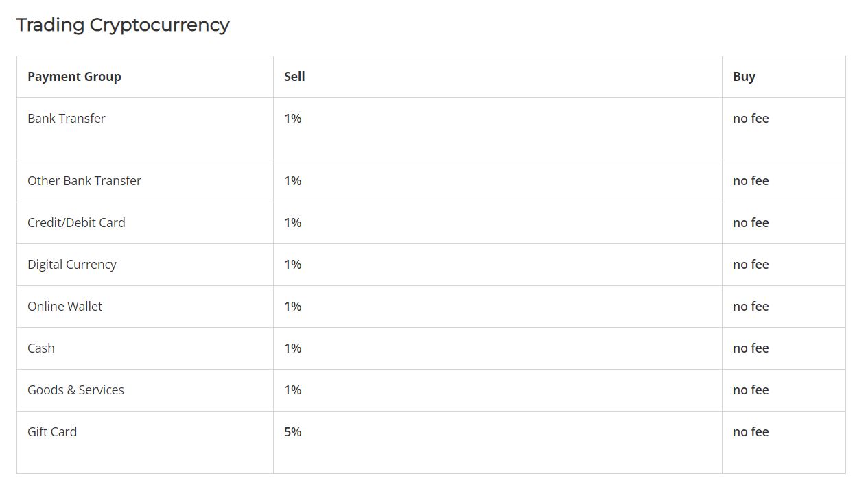This screenshot has height=489, width=868.
Task: Click the Buy column header
Action: (x=744, y=77)
